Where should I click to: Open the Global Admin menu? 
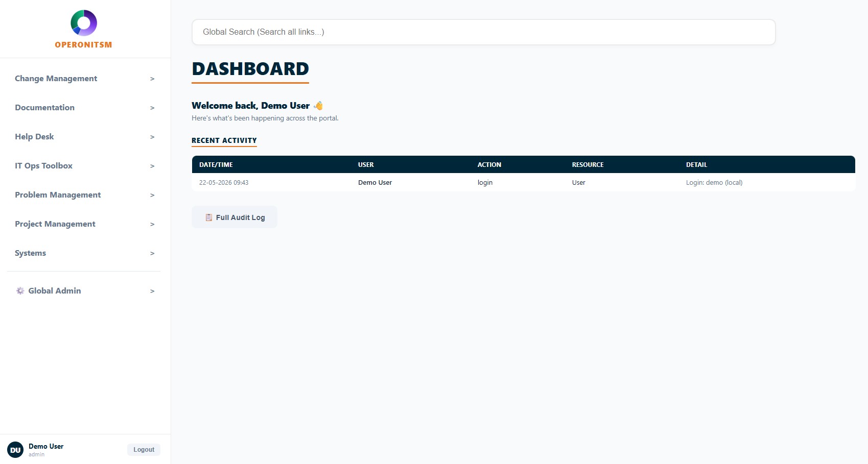click(x=84, y=291)
